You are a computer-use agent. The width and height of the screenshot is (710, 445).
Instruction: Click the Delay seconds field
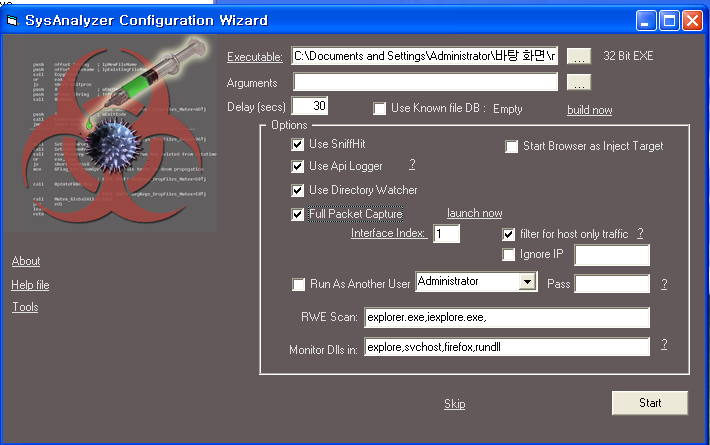click(310, 106)
